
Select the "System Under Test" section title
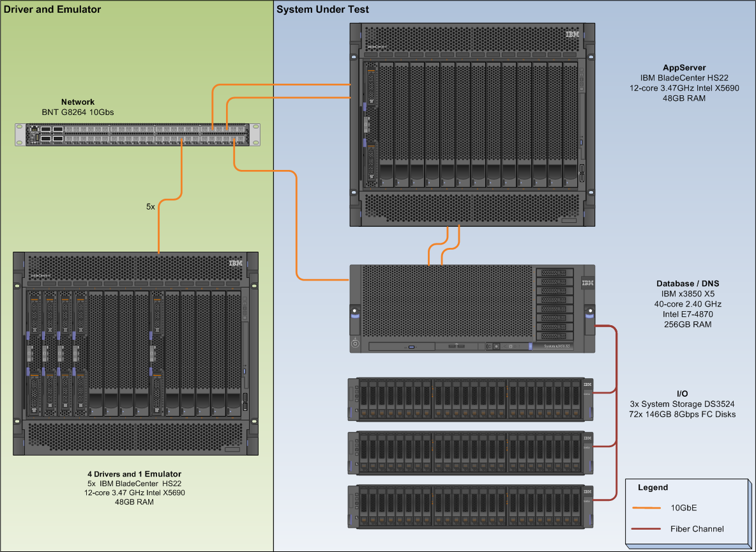coord(322,10)
